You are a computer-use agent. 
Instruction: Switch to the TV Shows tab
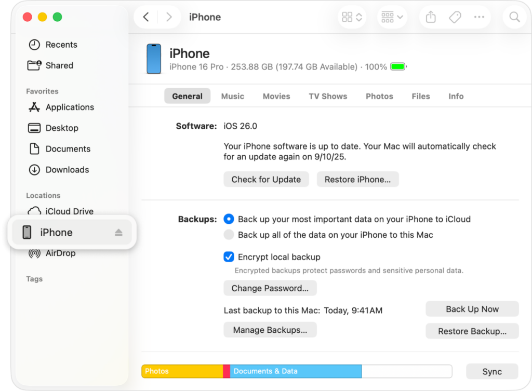tap(328, 96)
